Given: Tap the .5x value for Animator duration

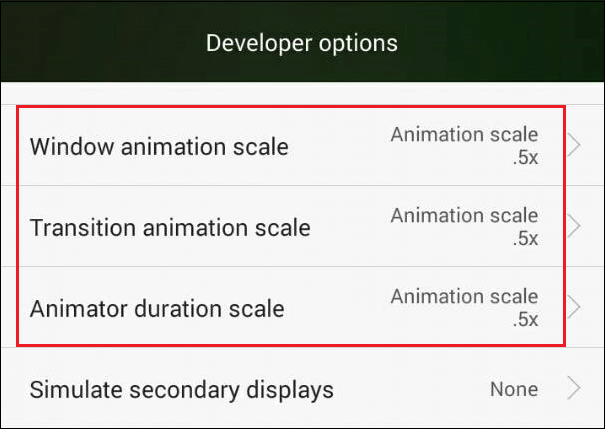Looking at the screenshot, I should (x=523, y=320).
